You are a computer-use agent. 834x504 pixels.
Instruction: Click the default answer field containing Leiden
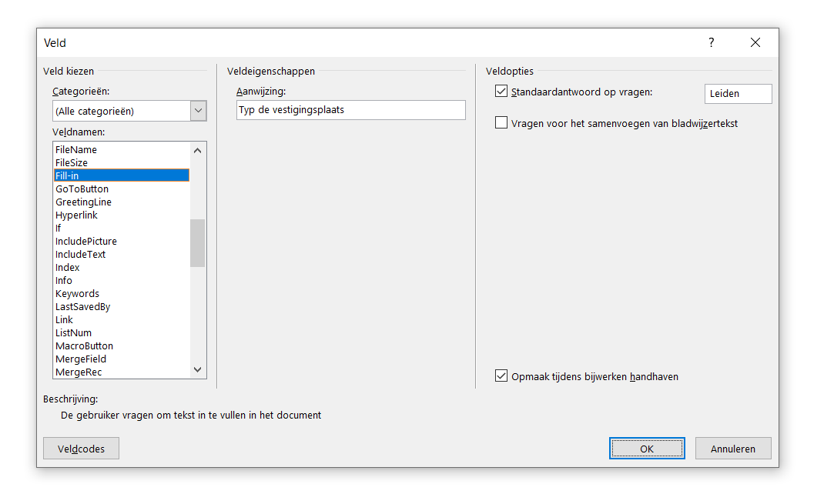point(739,94)
